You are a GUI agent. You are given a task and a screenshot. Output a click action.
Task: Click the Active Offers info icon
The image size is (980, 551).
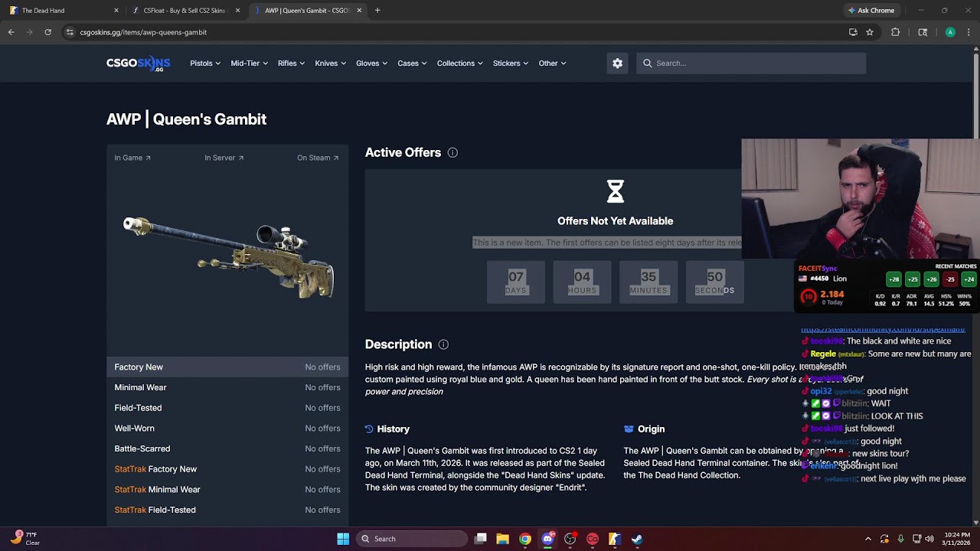(452, 153)
